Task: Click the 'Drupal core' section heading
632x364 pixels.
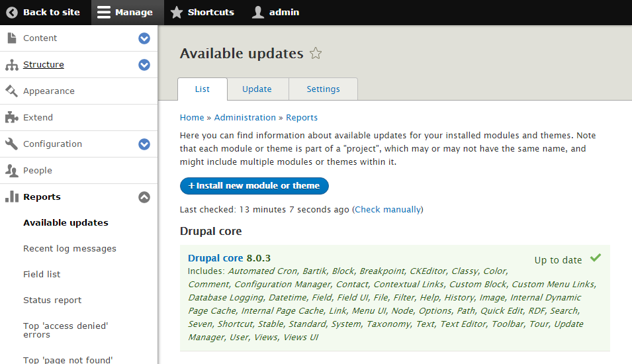Action: (x=211, y=231)
